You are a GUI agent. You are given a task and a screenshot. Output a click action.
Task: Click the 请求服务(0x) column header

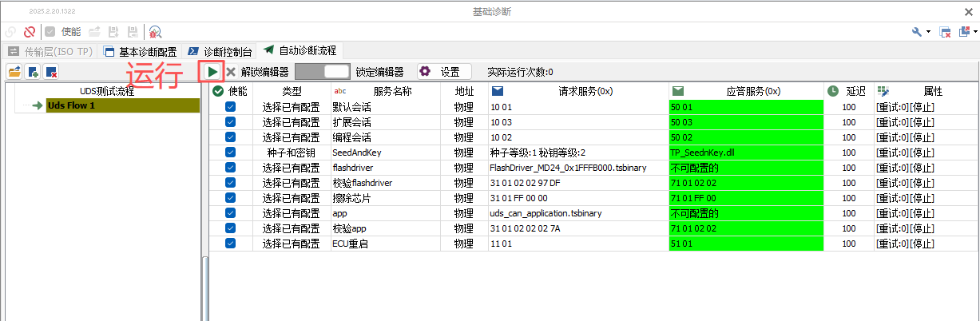pyautogui.click(x=578, y=91)
